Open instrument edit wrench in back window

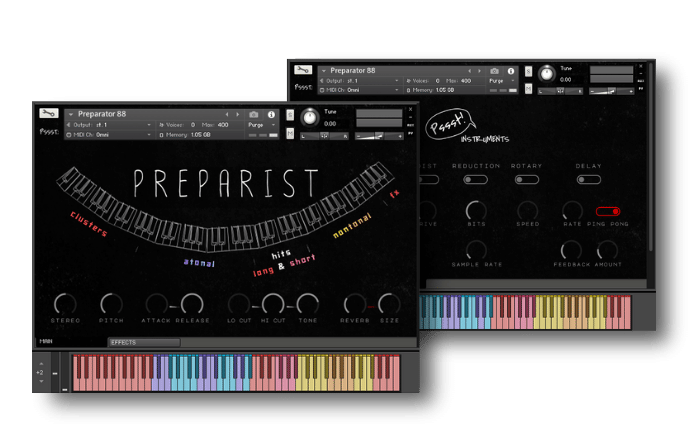303,70
